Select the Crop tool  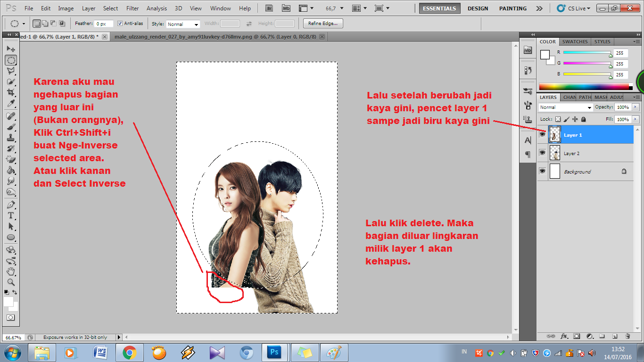11,92
